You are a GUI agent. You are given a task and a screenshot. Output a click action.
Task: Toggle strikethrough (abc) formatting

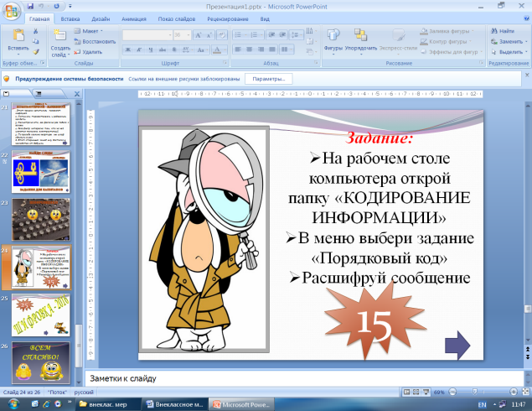click(163, 50)
